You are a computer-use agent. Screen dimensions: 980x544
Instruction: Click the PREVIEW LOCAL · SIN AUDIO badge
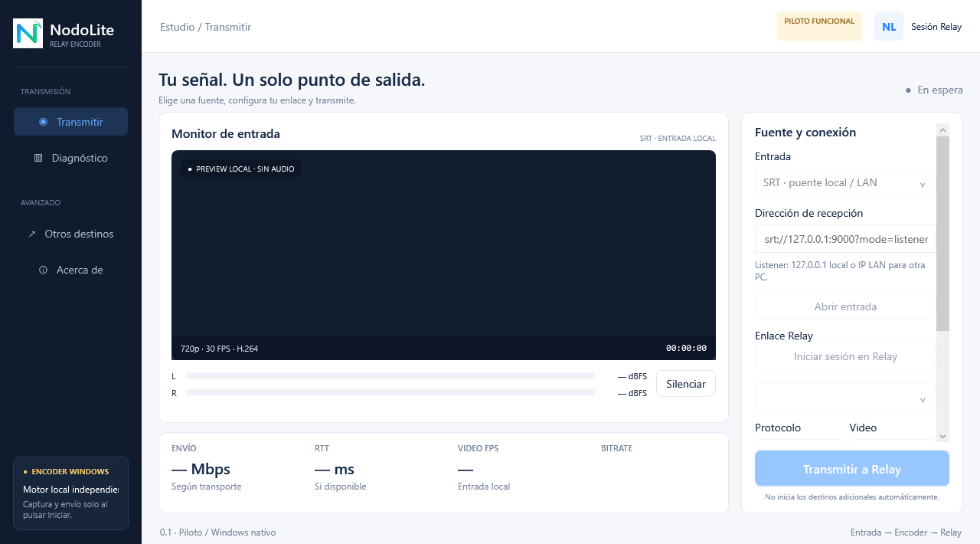click(x=241, y=169)
